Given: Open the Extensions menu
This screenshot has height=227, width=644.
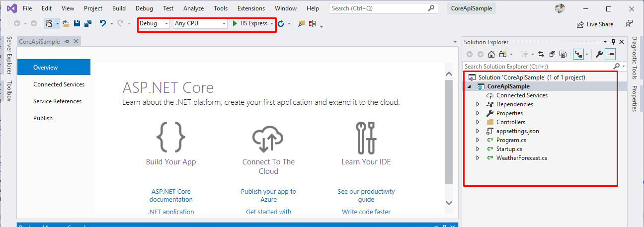Looking at the screenshot, I should (251, 8).
